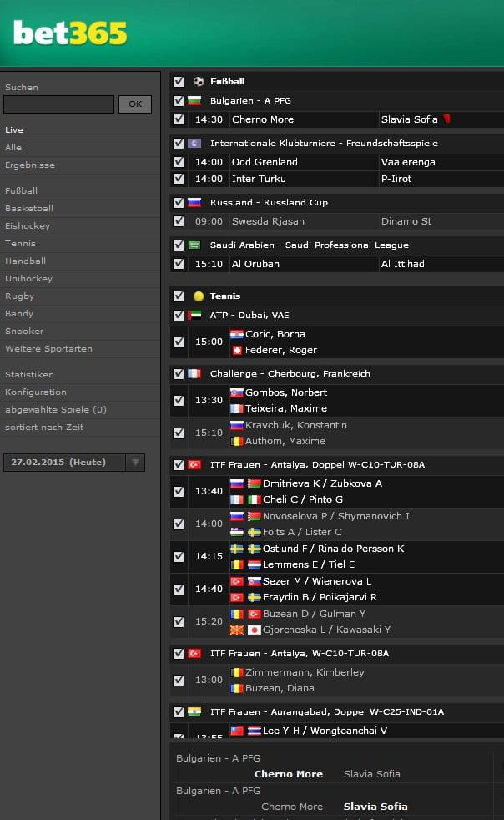Click the Indian flag next to ITF Aurangabad
Screen dimensions: 504x820
coord(194,711)
